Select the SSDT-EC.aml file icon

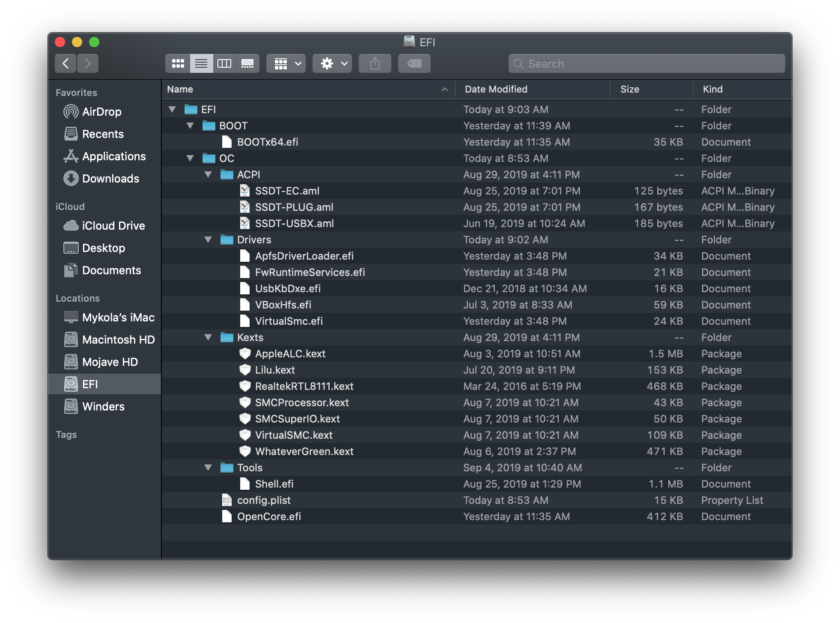[245, 191]
